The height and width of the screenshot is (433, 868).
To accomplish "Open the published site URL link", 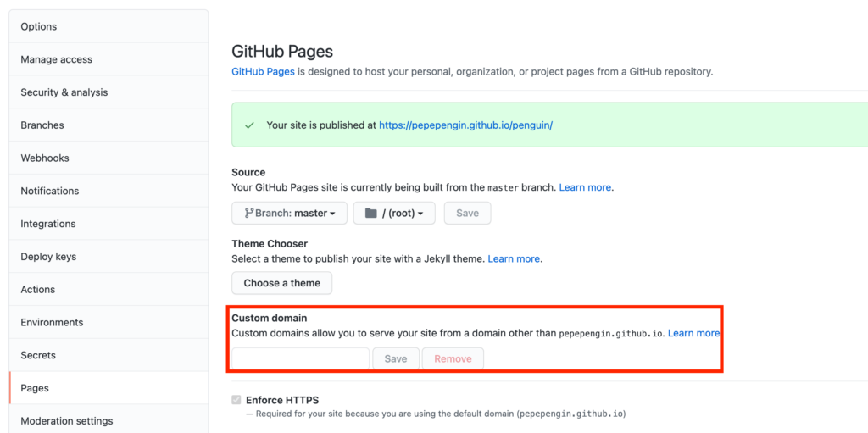I will click(x=465, y=125).
